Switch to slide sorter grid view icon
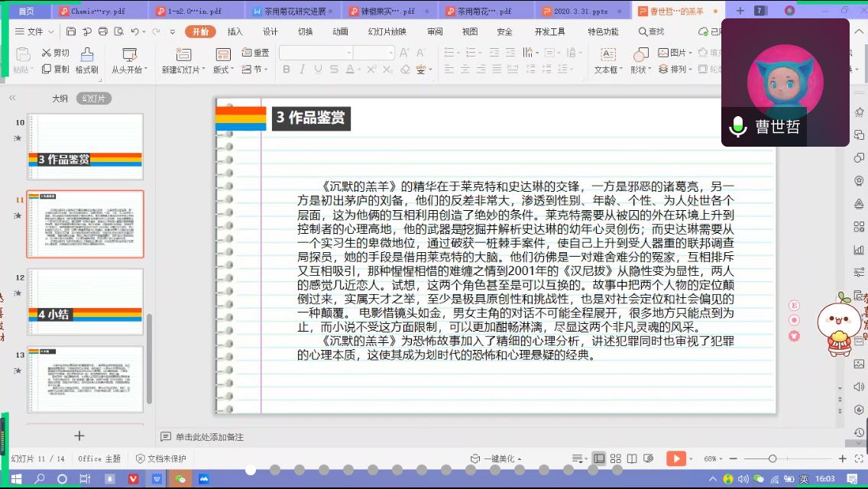The image size is (868, 489). pyautogui.click(x=615, y=458)
